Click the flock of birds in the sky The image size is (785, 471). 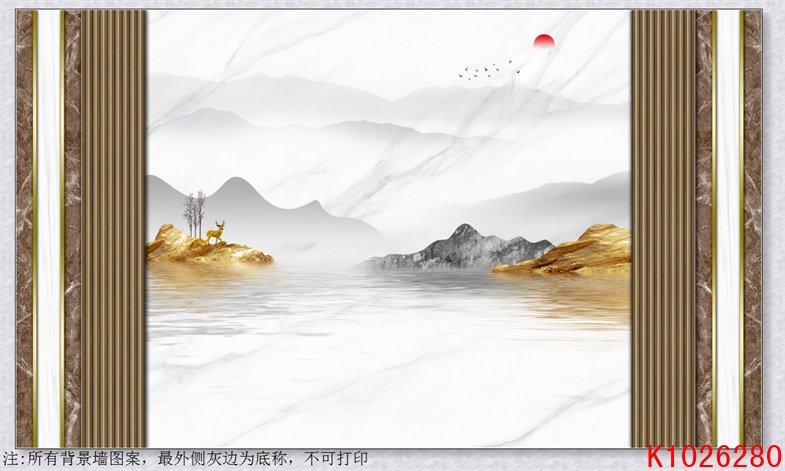pyautogui.click(x=489, y=70)
